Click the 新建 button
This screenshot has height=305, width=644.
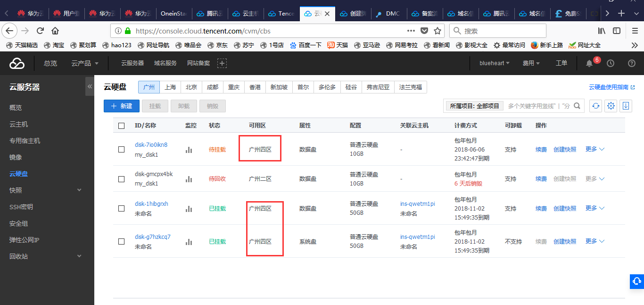(x=122, y=106)
